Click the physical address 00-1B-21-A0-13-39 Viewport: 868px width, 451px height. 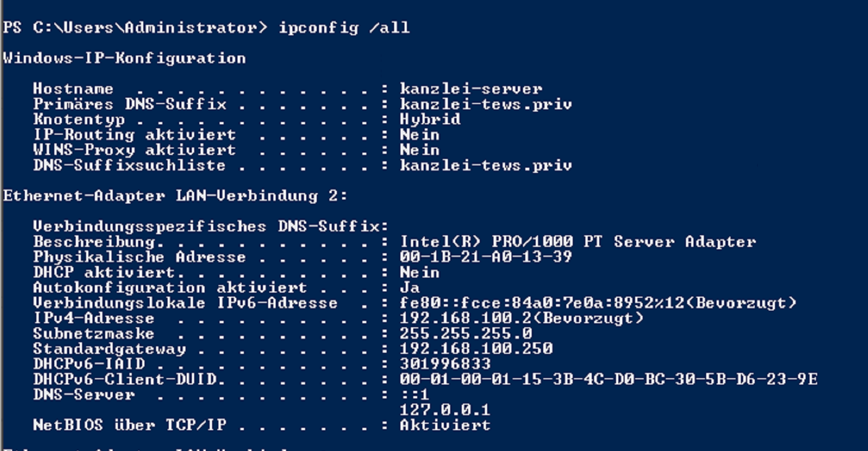coord(485,257)
